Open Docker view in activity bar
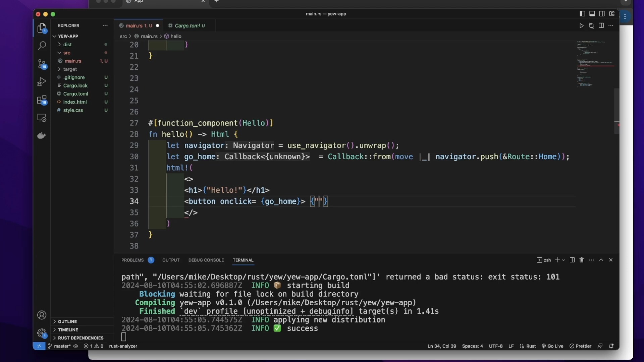Image resolution: width=644 pixels, height=362 pixels. point(42,136)
